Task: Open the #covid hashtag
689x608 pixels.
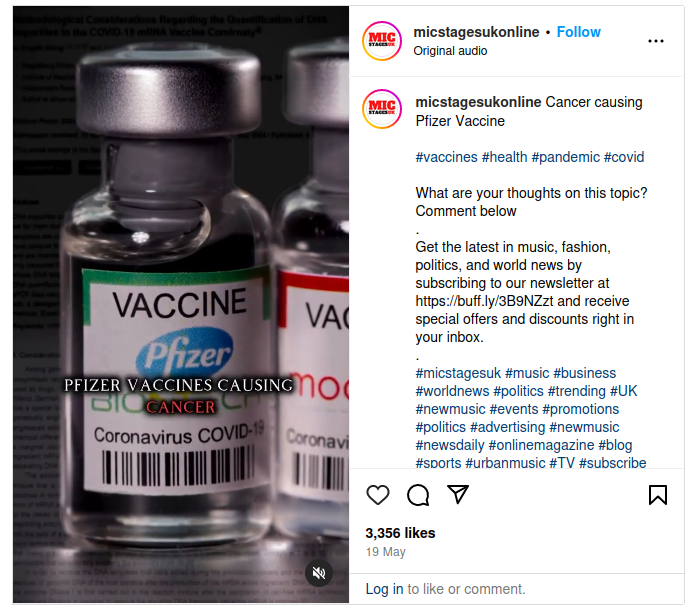Action: (624, 157)
